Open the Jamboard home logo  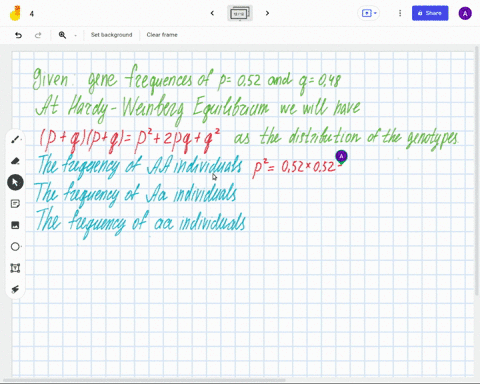tap(15, 13)
